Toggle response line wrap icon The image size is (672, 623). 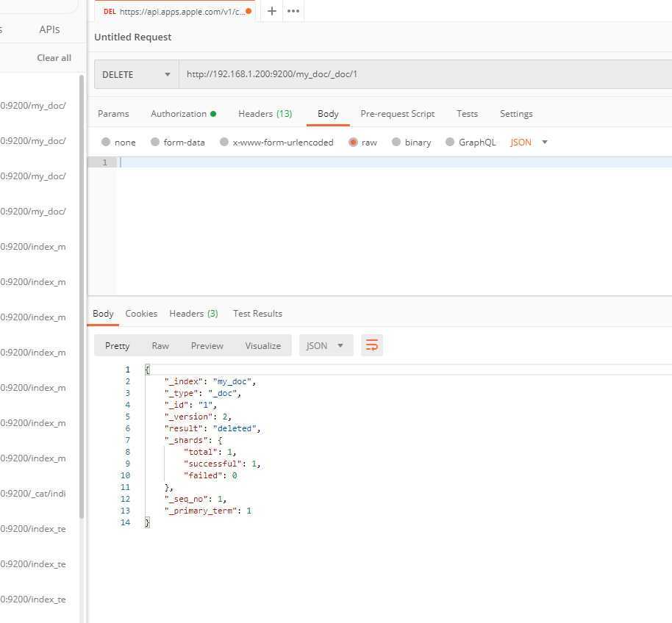tap(371, 345)
